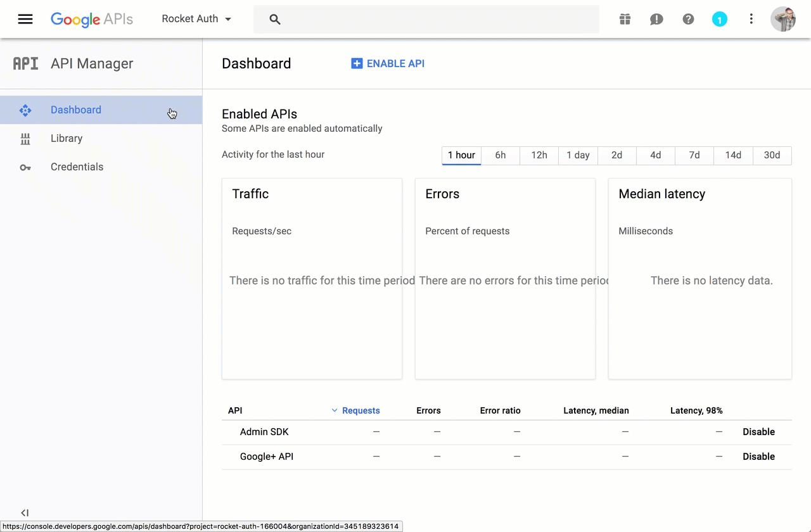The height and width of the screenshot is (532, 811).
Task: Open Credentials in the sidebar
Action: 77,167
